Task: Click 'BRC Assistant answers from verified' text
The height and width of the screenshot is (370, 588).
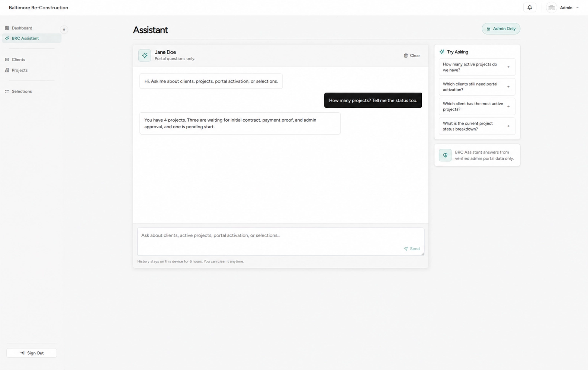Action: (484, 155)
